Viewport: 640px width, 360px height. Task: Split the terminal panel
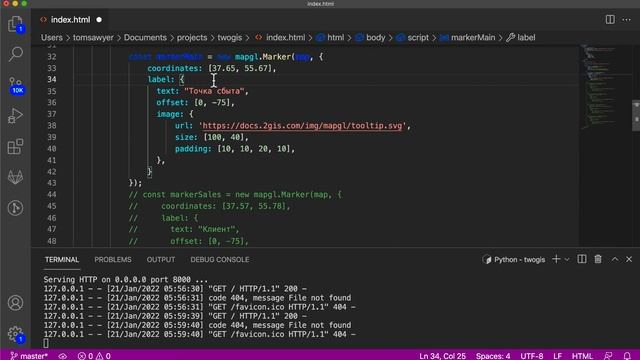click(582, 259)
